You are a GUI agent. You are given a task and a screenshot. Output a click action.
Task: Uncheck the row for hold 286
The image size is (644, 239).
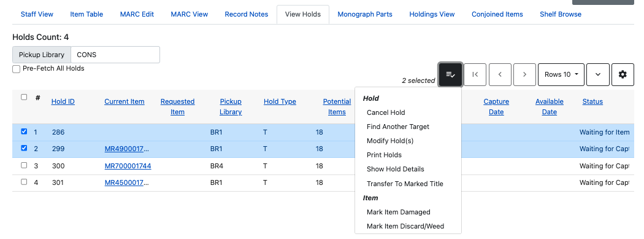pos(24,131)
